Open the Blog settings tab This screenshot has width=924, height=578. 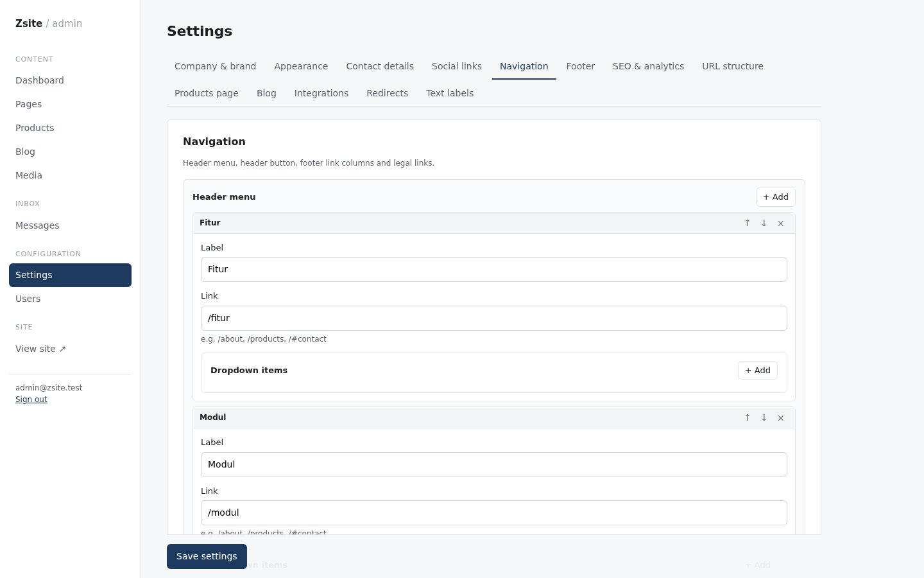[x=266, y=93]
